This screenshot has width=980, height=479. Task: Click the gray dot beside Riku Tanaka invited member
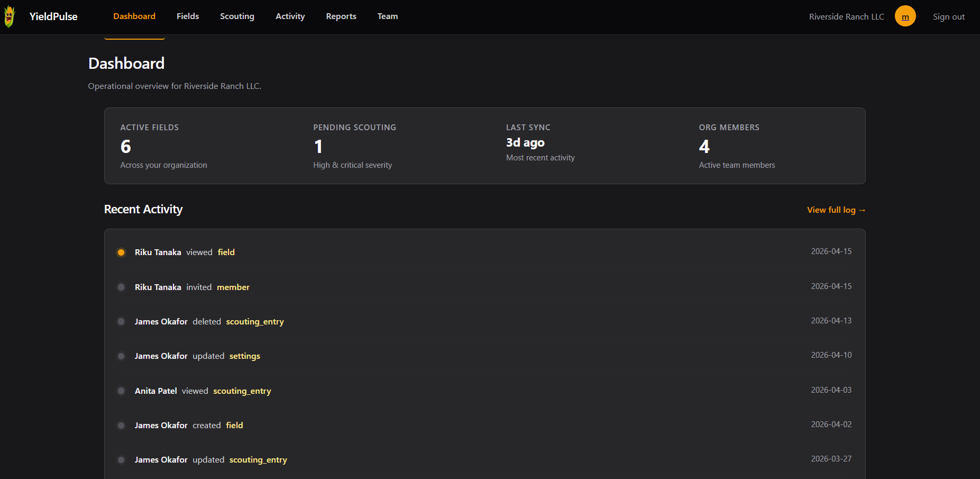tap(121, 287)
